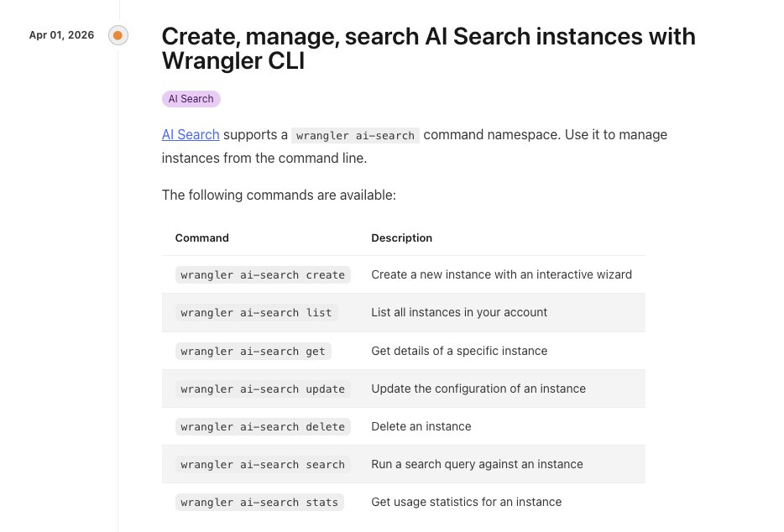Select 'wrangler ai-search delete' code cell
Viewport: 784px width, 532px height.
point(263,426)
